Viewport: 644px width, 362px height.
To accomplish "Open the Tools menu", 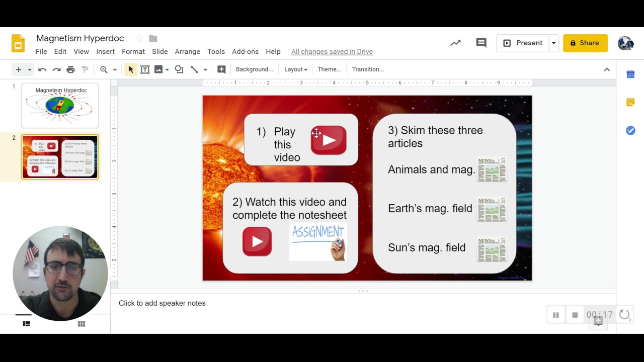I will click(x=216, y=51).
